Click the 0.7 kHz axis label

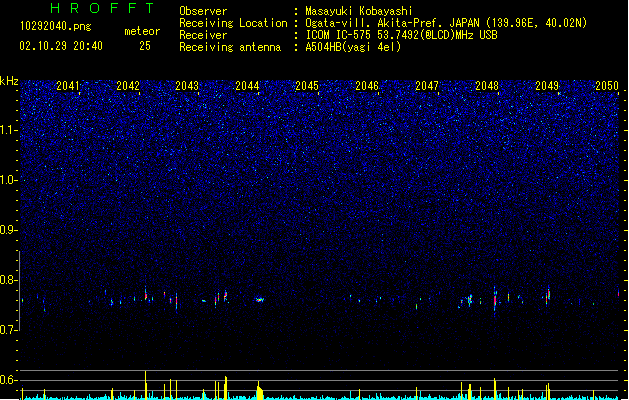pos(8,330)
